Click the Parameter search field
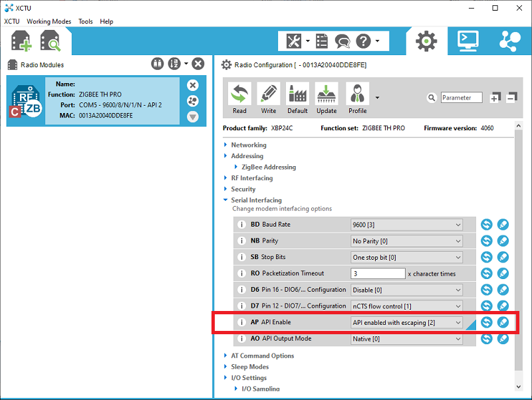This screenshot has height=400, width=532. click(x=462, y=97)
